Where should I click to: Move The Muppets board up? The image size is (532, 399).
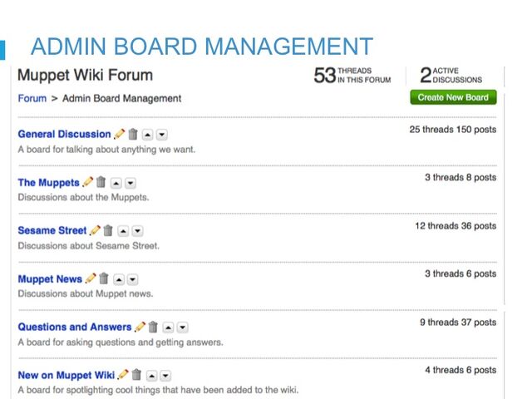pyautogui.click(x=116, y=183)
